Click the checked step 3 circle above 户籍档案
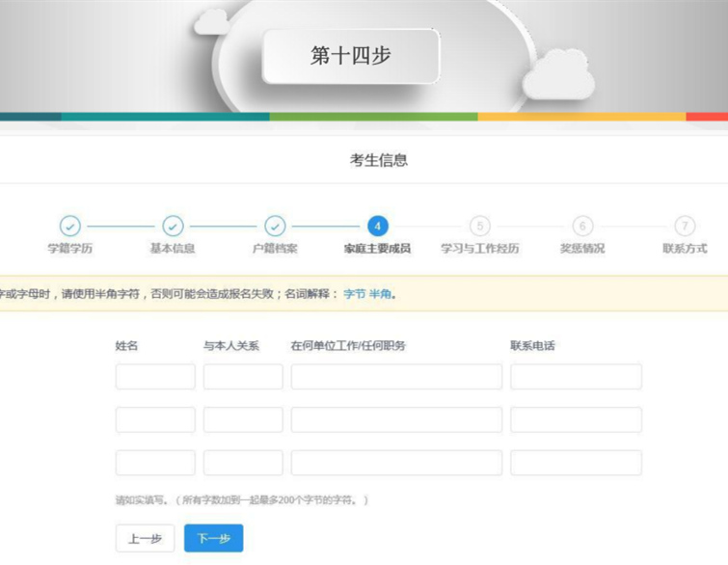The width and height of the screenshot is (728, 565). [275, 226]
